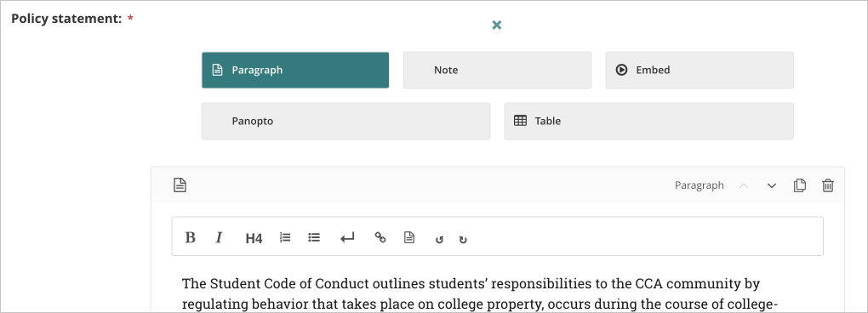Choose the Table block type
The width and height of the screenshot is (868, 313).
pos(648,121)
